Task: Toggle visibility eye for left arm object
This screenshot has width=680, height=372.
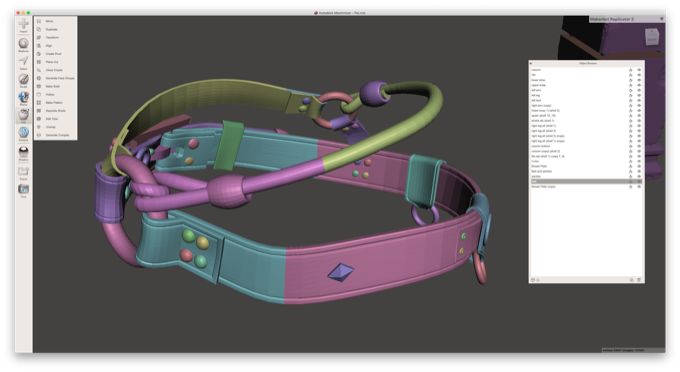Action: pos(639,90)
